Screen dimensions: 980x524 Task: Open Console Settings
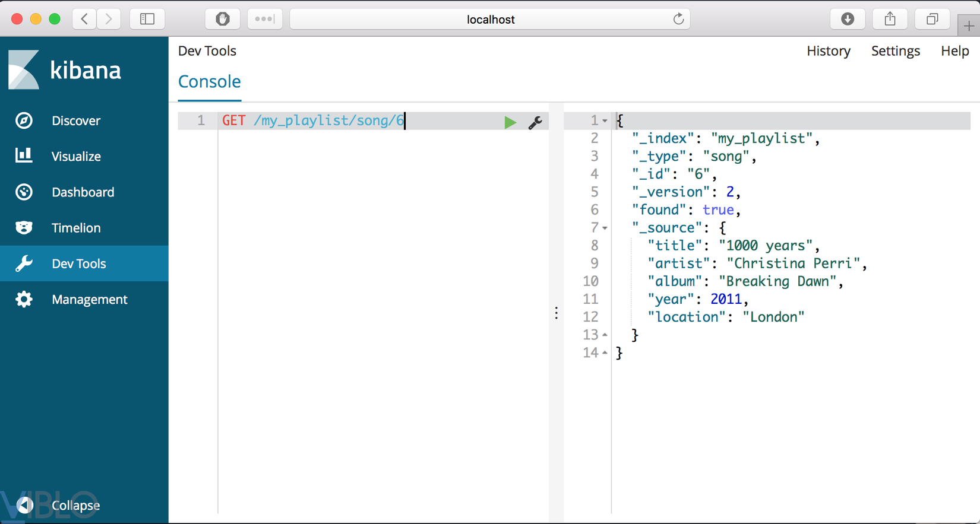895,51
